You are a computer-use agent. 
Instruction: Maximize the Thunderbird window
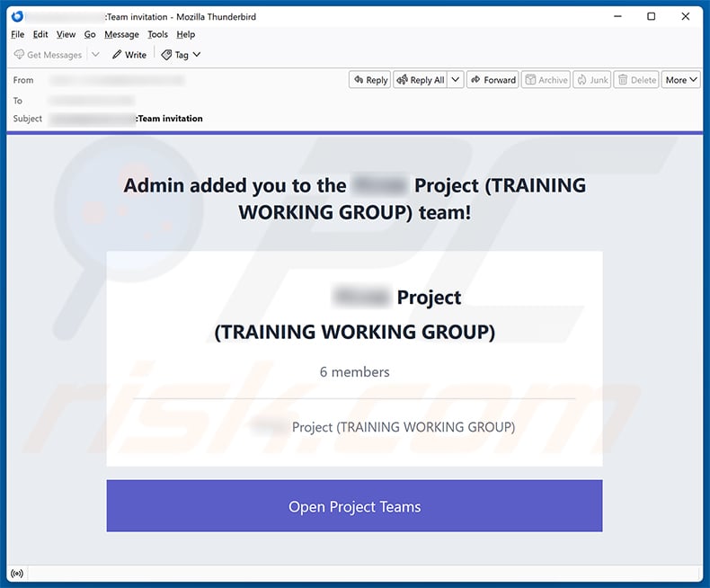[x=652, y=17]
